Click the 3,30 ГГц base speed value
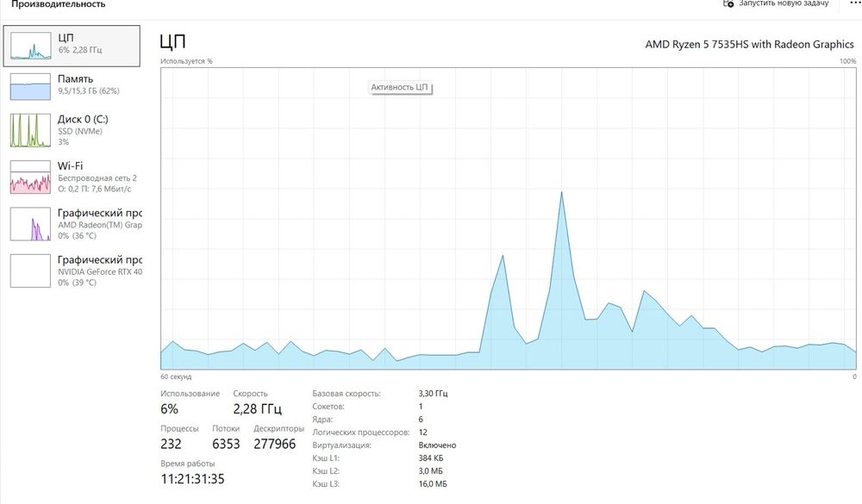 tap(434, 394)
